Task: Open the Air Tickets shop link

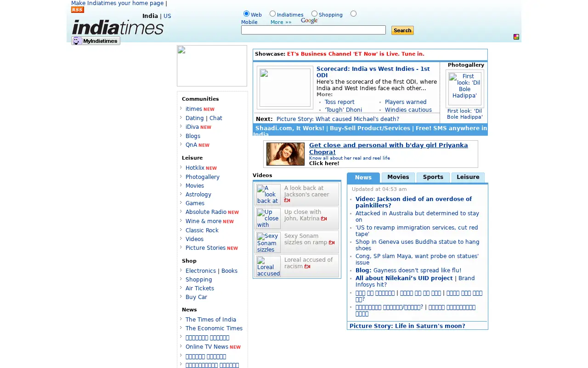Action: pyautogui.click(x=200, y=288)
